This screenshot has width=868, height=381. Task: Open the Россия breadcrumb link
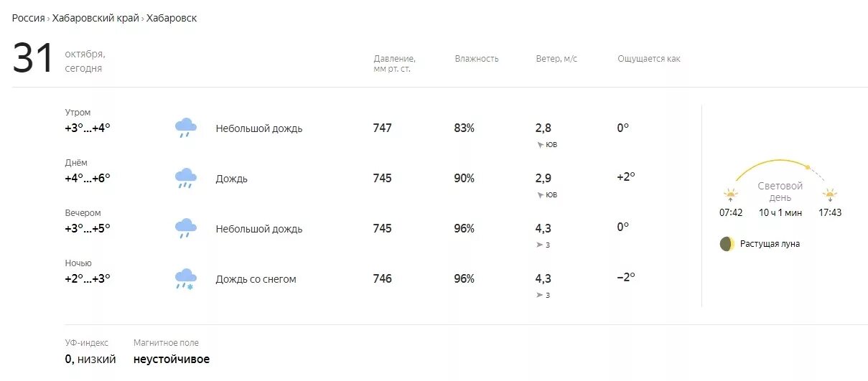(x=28, y=18)
